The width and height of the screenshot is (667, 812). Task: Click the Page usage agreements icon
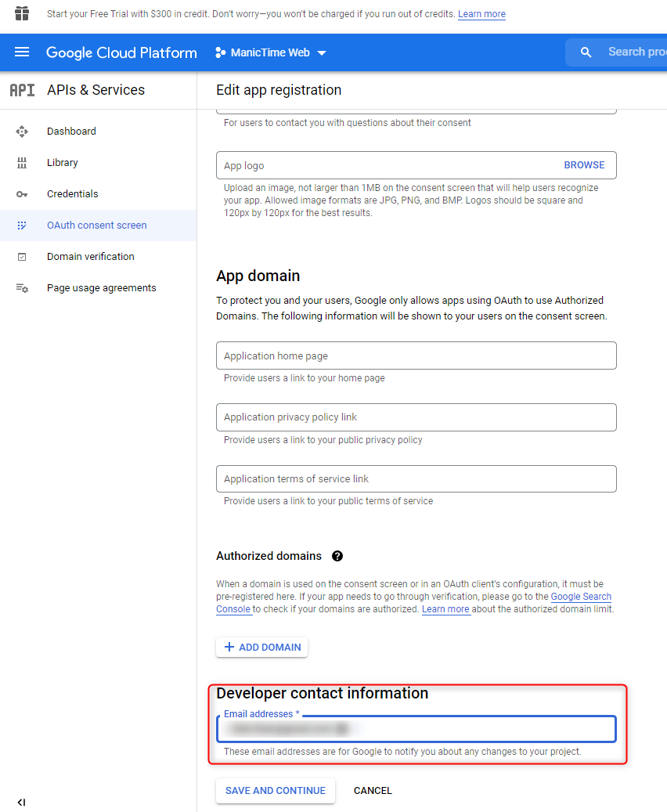pyautogui.click(x=22, y=288)
